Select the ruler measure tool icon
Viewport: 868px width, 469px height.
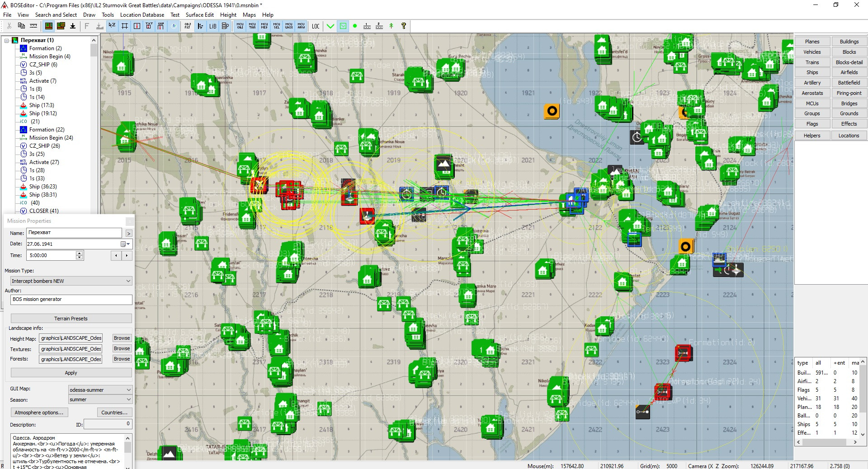[33, 26]
